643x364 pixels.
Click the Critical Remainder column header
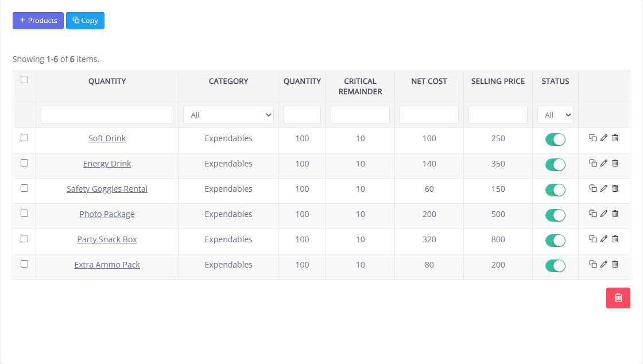click(360, 87)
